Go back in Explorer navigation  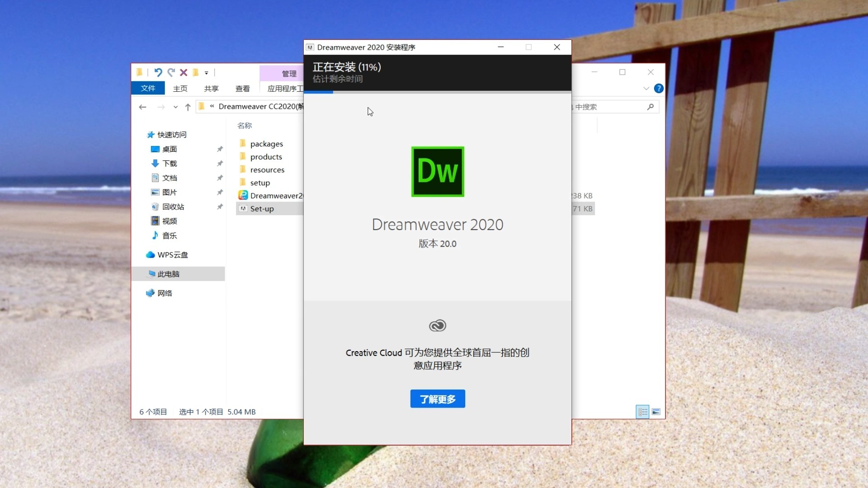tap(143, 107)
